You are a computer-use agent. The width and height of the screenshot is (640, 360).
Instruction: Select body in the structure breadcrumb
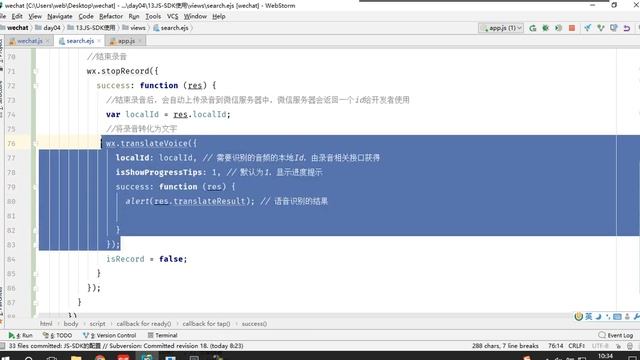[x=71, y=324]
